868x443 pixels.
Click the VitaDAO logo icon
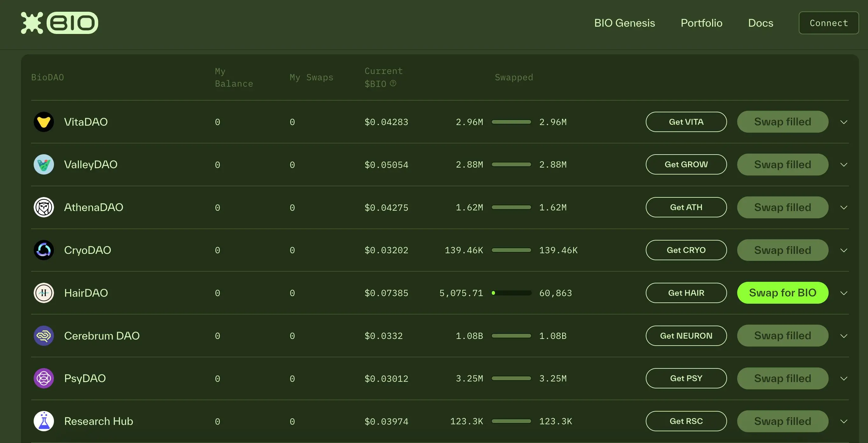(43, 122)
